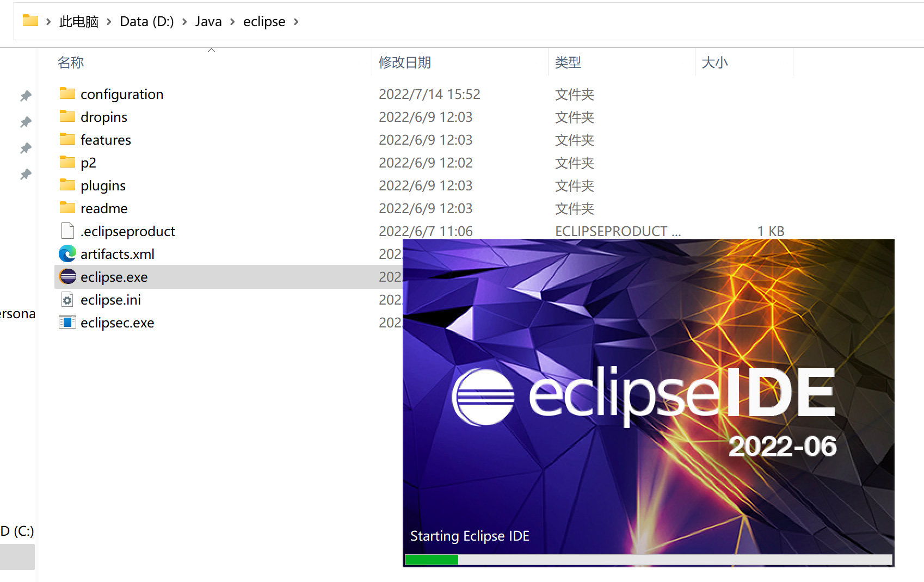The image size is (924, 582).
Task: Select the artifacts.xml file name
Action: pyautogui.click(x=118, y=254)
